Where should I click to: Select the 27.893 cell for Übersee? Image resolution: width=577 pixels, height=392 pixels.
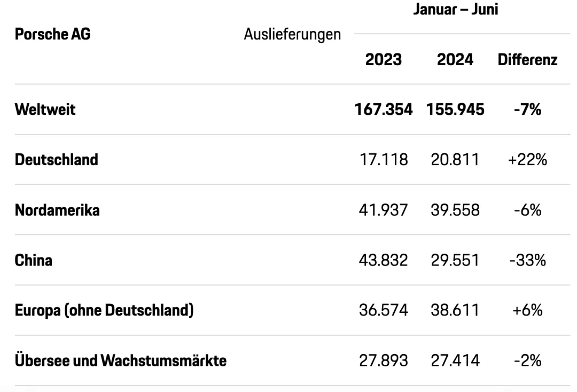coord(383,360)
